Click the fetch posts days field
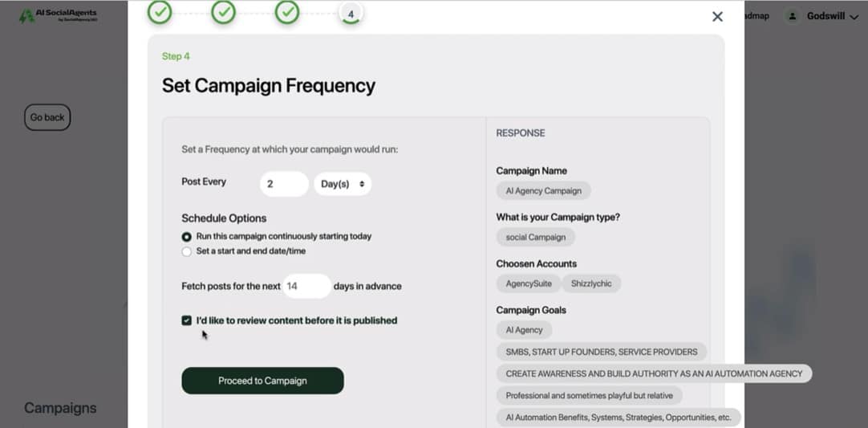 (x=307, y=287)
